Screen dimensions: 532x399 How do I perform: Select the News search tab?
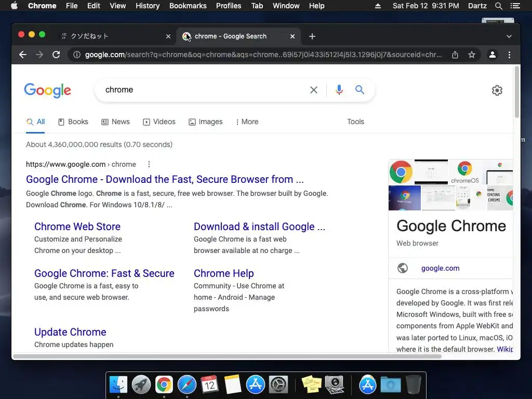tap(116, 122)
